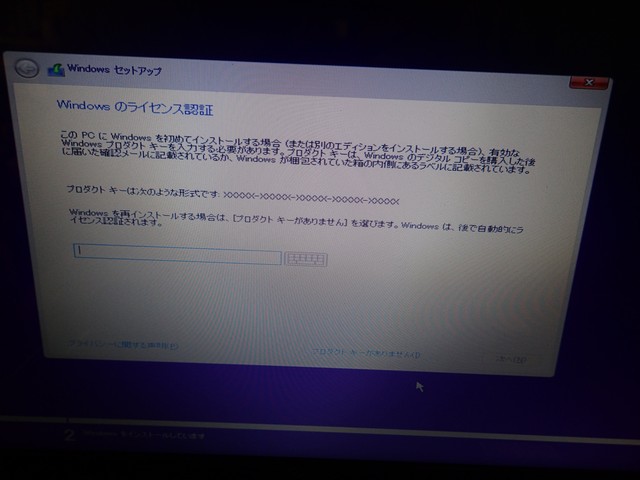Viewport: 640px width, 480px height.
Task: Go back using the round back arrow button
Action: coord(27,68)
